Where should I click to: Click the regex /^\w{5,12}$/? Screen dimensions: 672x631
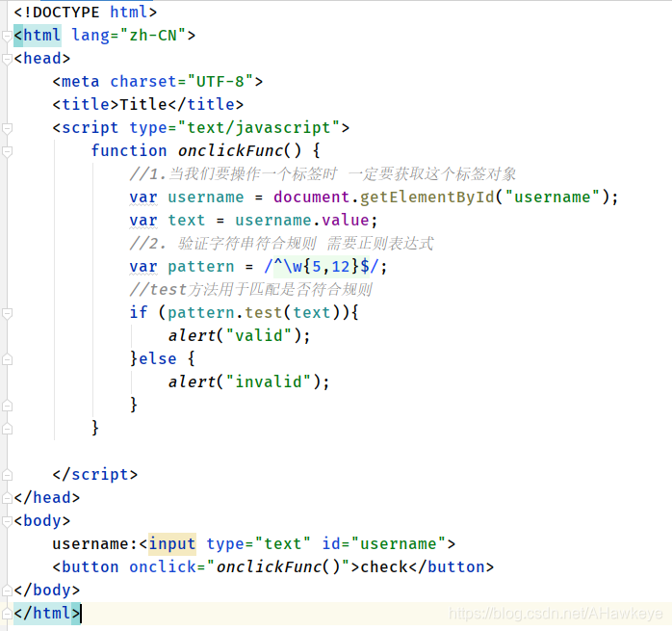(x=322, y=267)
